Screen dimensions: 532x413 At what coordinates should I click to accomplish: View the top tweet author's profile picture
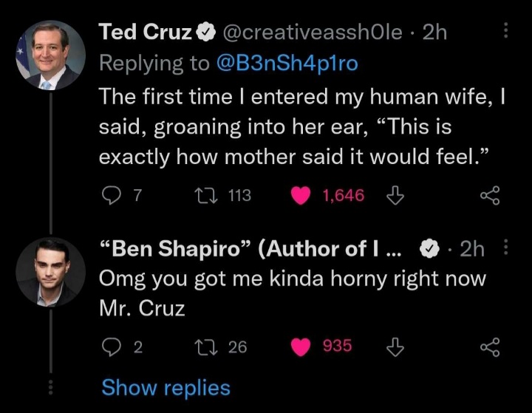pos(50,57)
